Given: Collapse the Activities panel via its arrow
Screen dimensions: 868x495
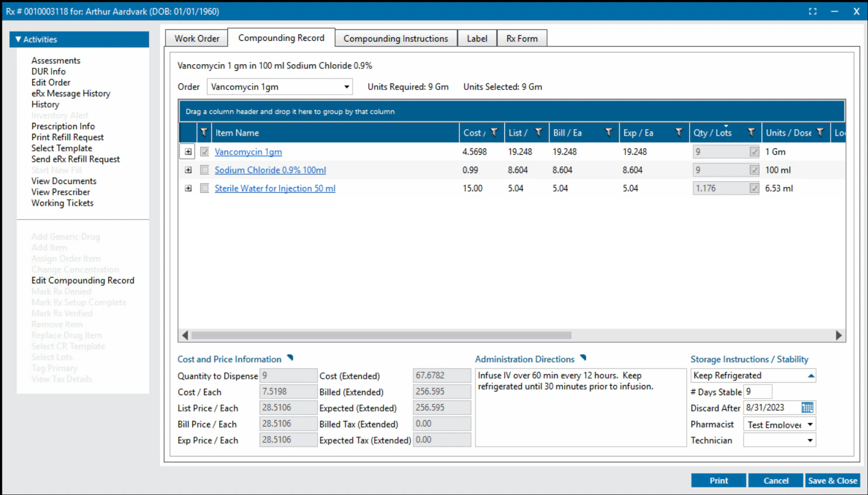Looking at the screenshot, I should (19, 39).
